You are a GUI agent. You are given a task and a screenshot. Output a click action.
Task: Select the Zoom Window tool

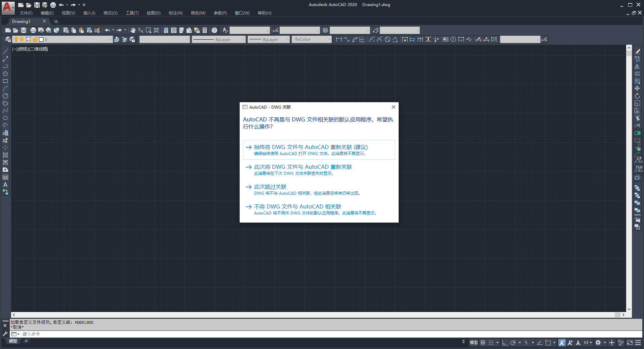coord(148,30)
